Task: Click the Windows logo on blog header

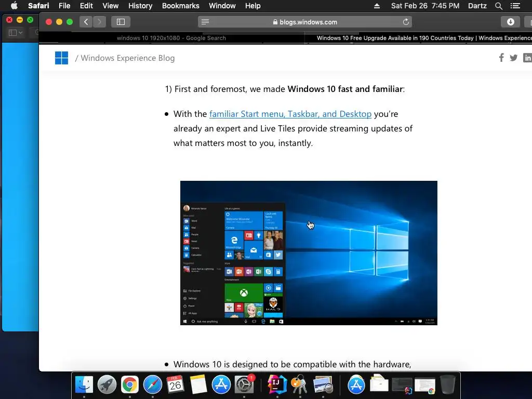Action: 61,58
